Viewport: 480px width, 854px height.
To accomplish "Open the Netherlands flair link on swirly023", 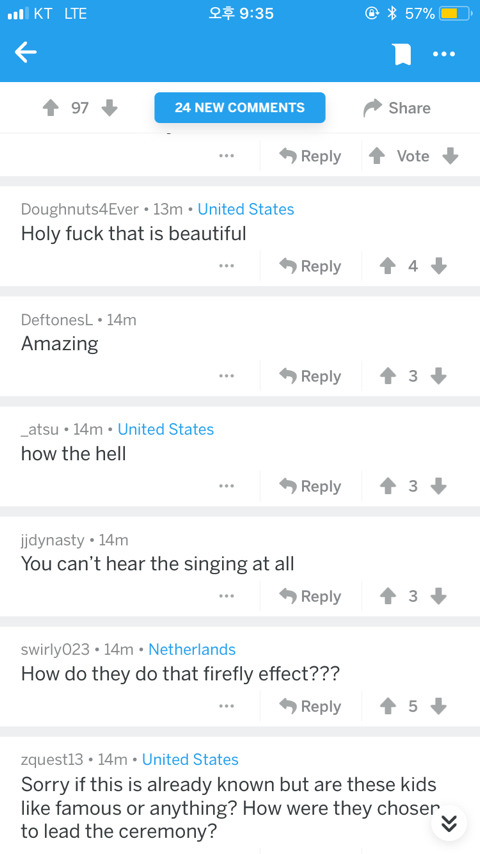I will tap(192, 649).
